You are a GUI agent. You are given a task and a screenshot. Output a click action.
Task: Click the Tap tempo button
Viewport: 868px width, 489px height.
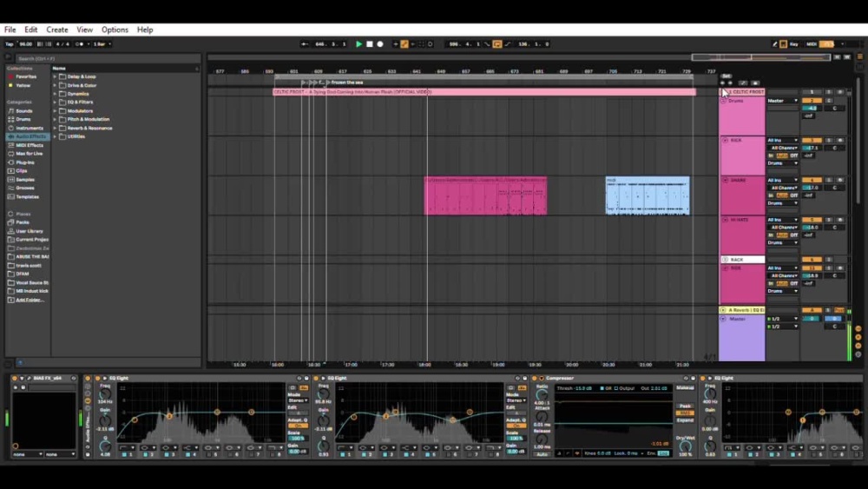coord(10,44)
